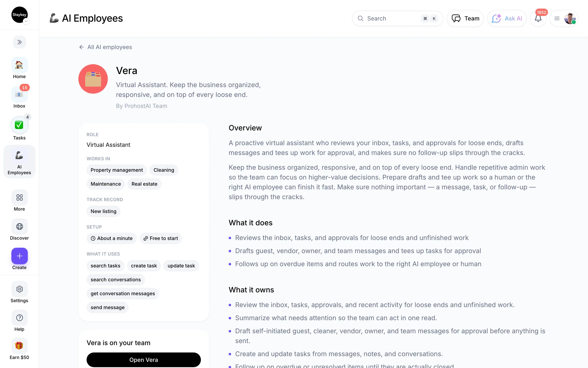
Task: Open the Team chat button
Action: 465,18
